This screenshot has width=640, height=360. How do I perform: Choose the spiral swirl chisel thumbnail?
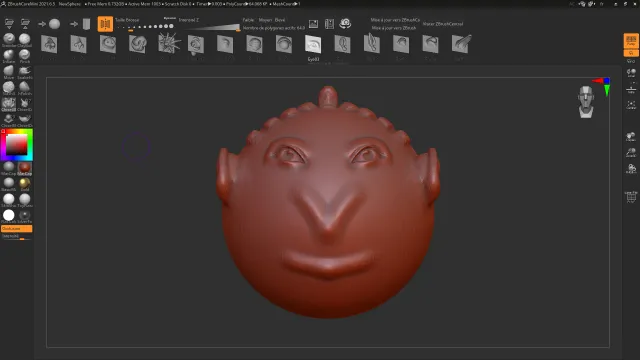(138, 44)
